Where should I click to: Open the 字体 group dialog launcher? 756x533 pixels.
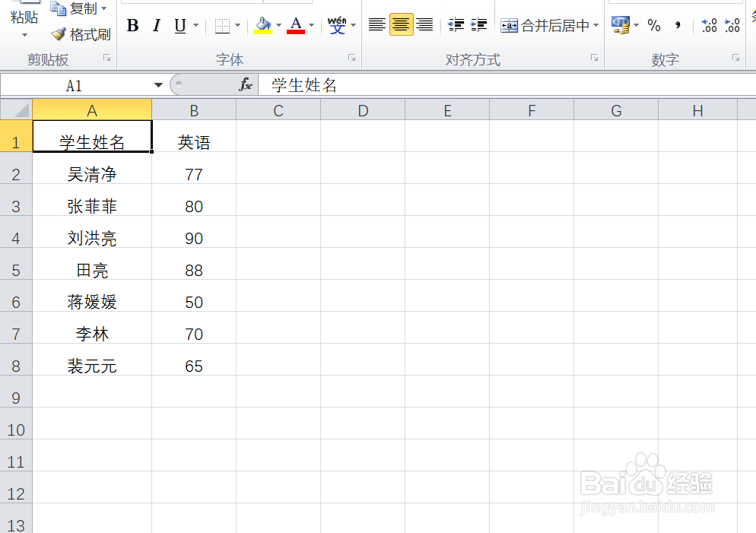coord(351,58)
